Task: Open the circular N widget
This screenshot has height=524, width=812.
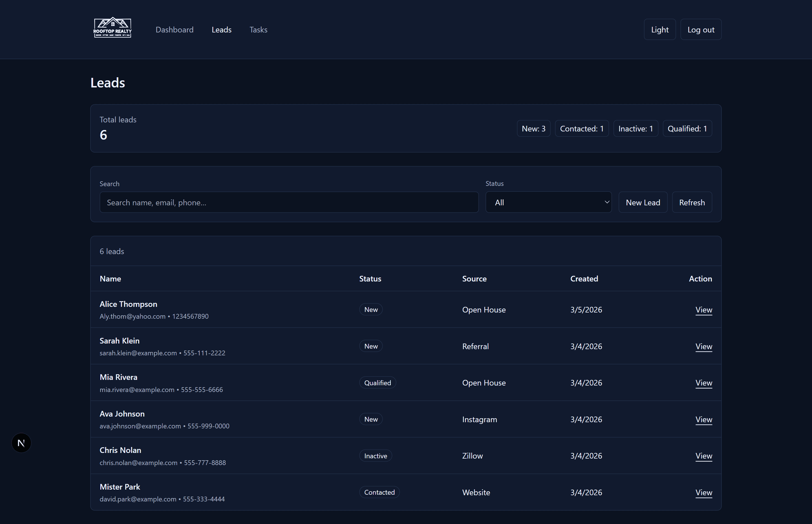Action: pos(21,443)
